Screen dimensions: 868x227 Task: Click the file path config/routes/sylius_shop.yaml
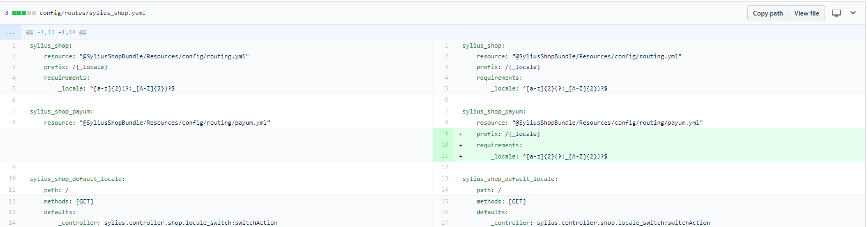[92, 13]
